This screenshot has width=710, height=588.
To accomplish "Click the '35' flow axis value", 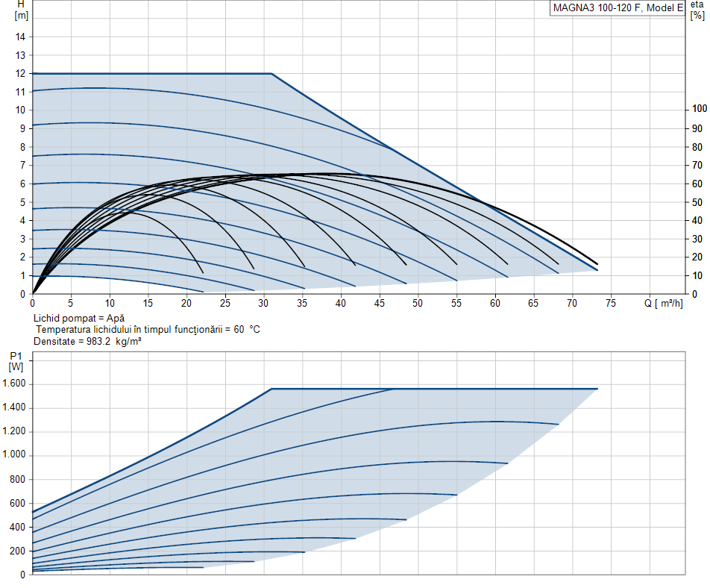I will coord(302,303).
